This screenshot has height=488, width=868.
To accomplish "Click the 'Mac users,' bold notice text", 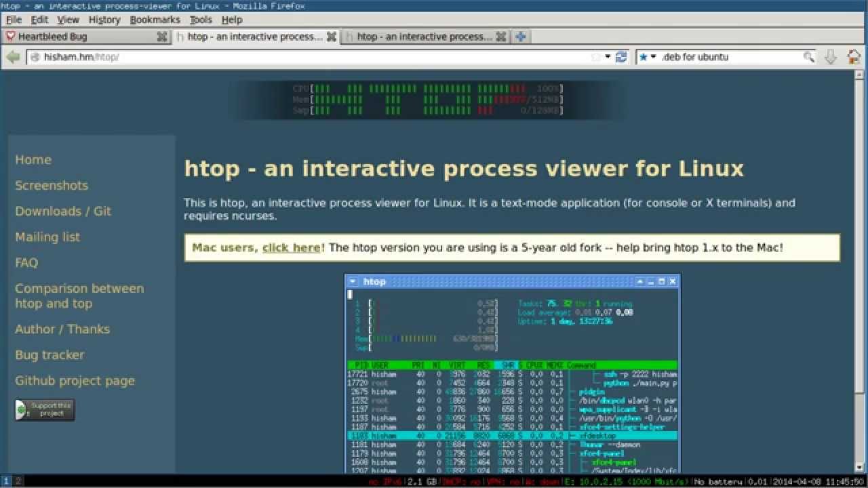I will click(225, 248).
